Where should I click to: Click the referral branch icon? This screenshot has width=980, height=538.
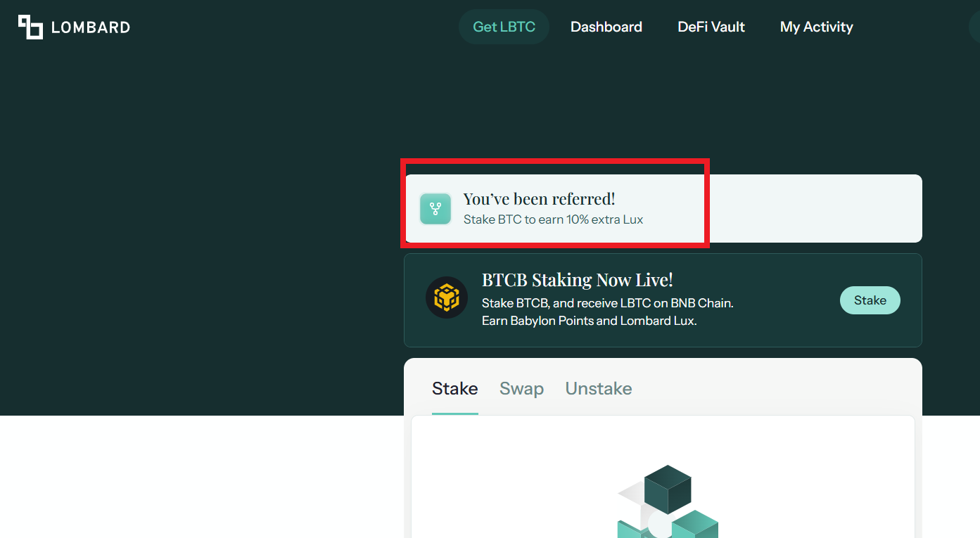pyautogui.click(x=435, y=209)
